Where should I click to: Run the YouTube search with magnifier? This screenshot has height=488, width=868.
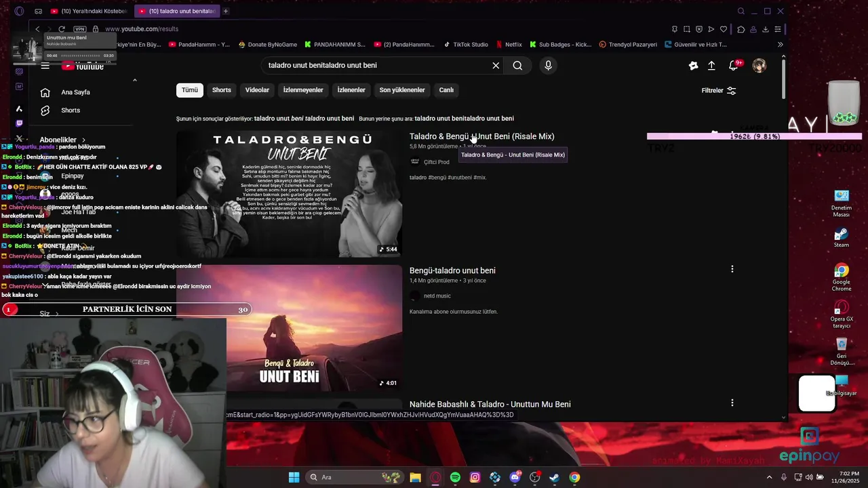(x=517, y=66)
